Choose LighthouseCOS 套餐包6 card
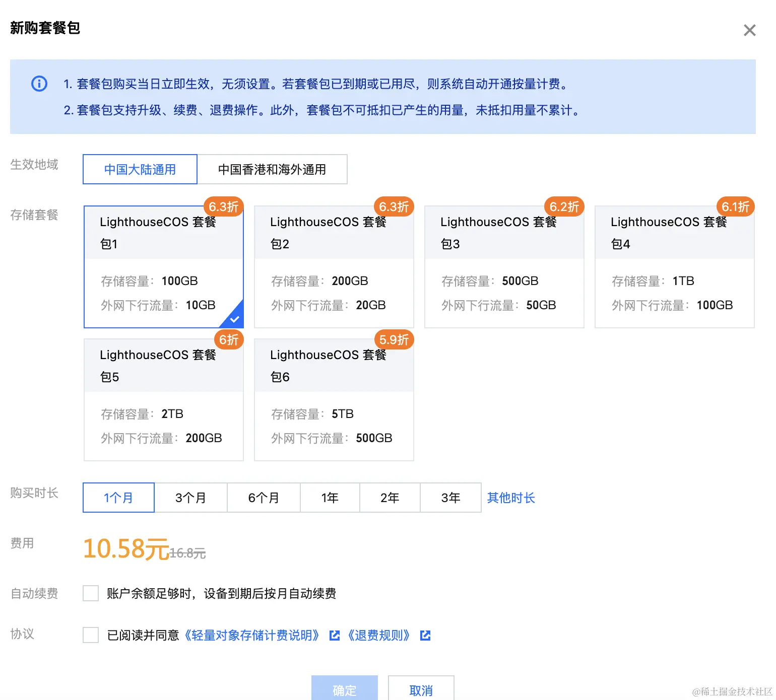The image size is (776, 700). tap(334, 400)
